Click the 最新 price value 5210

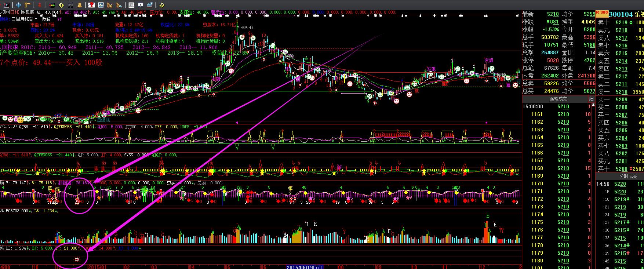click(553, 14)
